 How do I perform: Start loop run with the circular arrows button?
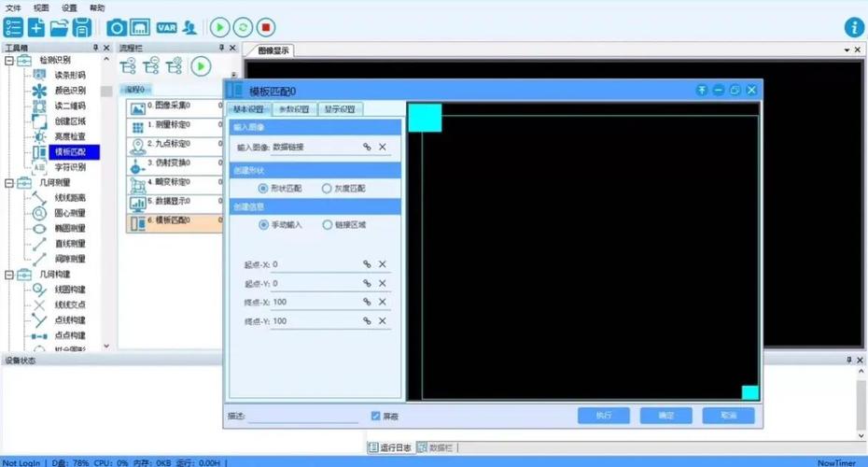243,27
